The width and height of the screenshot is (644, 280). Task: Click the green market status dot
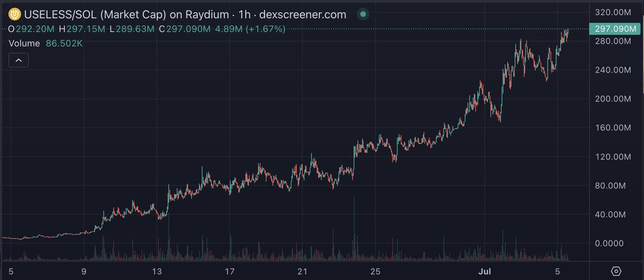click(363, 15)
